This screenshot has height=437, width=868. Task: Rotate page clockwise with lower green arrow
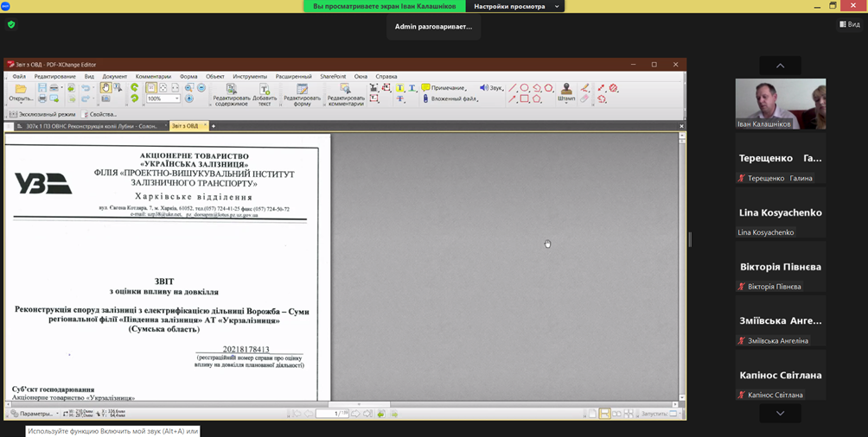(x=135, y=98)
